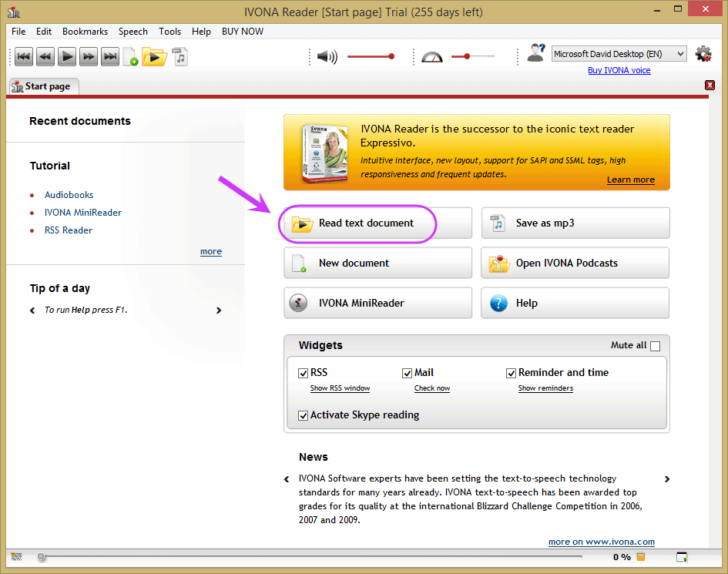
Task: Disable Activate Skype reading checkbox
Action: (304, 415)
